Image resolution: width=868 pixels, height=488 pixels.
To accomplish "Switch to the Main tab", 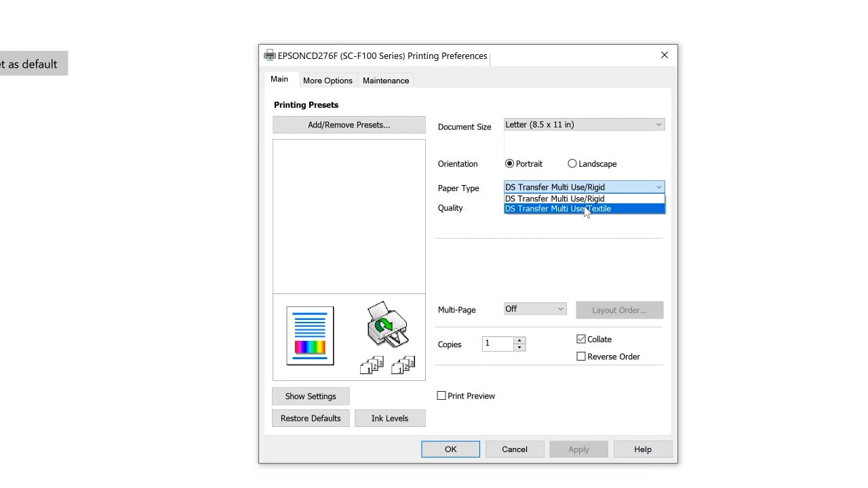I will click(x=279, y=79).
